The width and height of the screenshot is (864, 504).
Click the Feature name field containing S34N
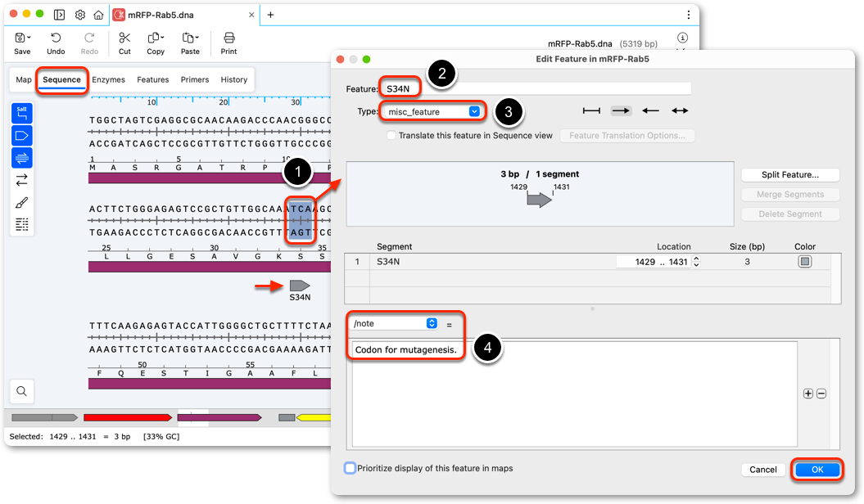click(x=536, y=88)
